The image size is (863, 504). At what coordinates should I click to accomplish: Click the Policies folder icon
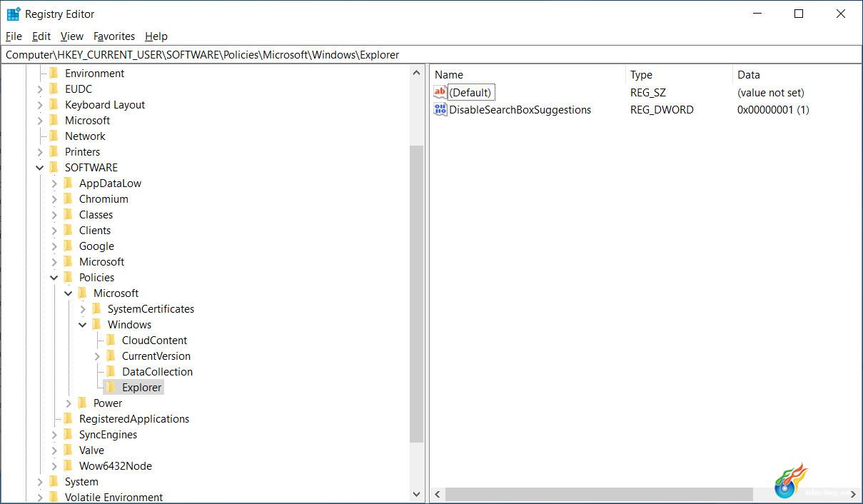coord(68,277)
